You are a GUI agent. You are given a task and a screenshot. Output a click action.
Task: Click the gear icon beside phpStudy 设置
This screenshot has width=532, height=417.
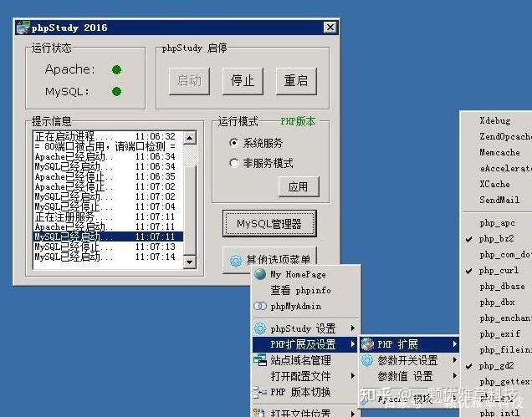click(x=260, y=328)
